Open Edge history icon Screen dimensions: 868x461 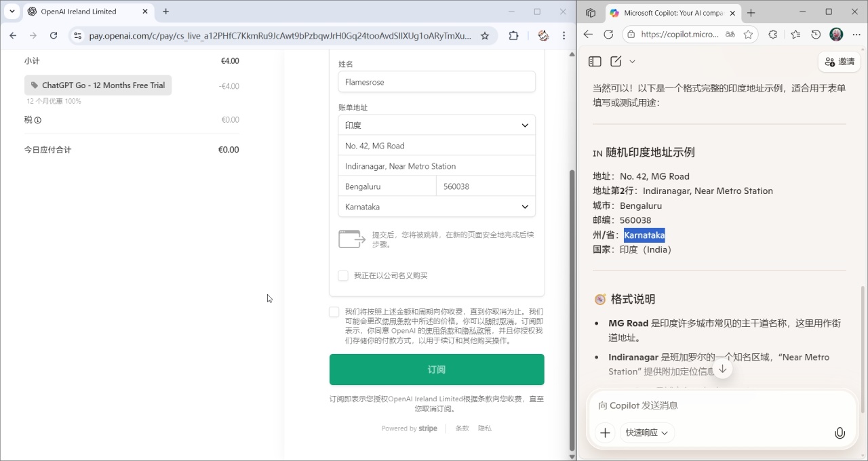pos(816,35)
